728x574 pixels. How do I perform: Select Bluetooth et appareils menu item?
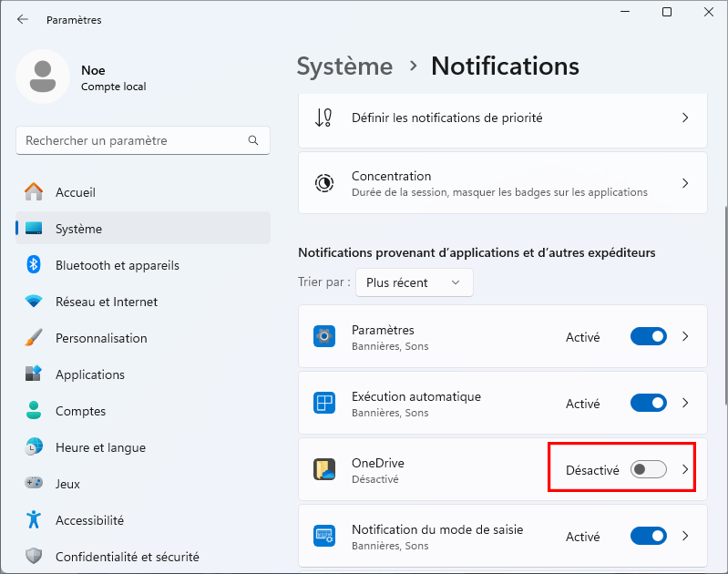coord(143,265)
